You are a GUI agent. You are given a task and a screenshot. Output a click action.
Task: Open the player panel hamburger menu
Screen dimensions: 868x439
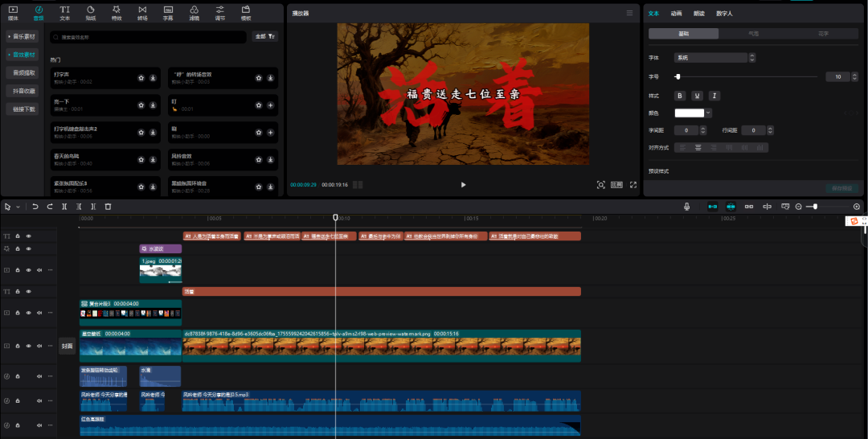pyautogui.click(x=629, y=13)
